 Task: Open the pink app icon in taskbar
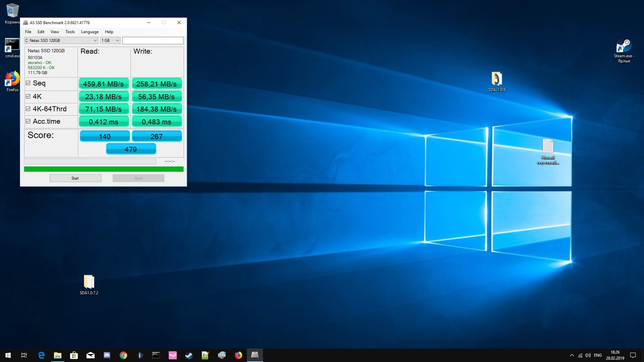173,355
